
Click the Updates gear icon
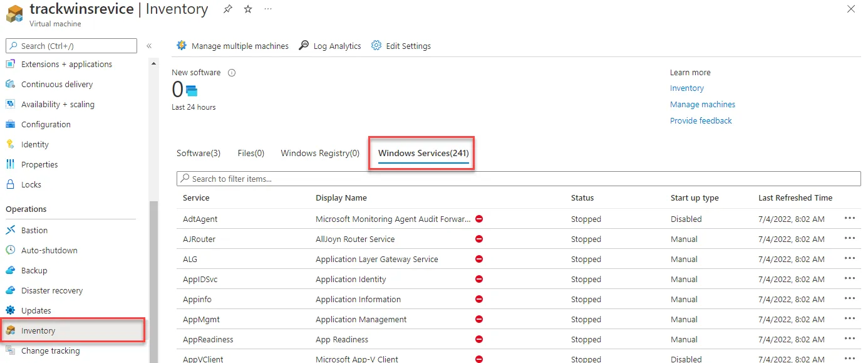click(x=10, y=310)
